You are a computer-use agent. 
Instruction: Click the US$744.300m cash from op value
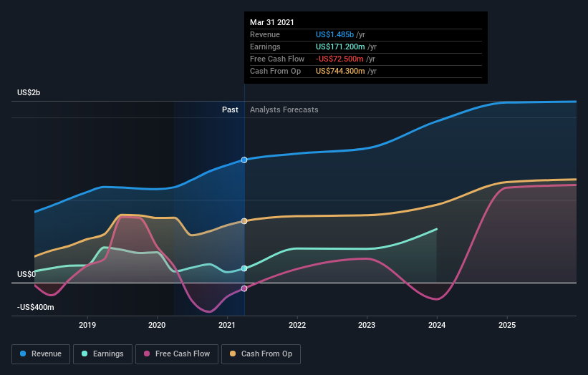340,71
